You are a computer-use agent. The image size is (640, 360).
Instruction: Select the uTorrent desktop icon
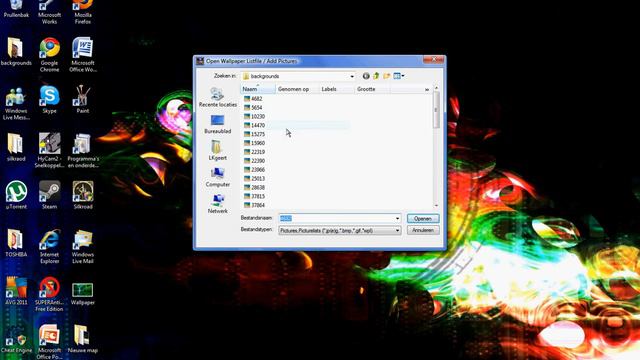click(x=16, y=196)
